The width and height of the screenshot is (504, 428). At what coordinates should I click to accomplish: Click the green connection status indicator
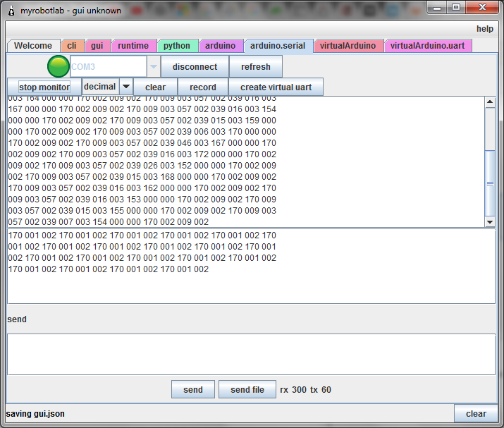(x=59, y=66)
